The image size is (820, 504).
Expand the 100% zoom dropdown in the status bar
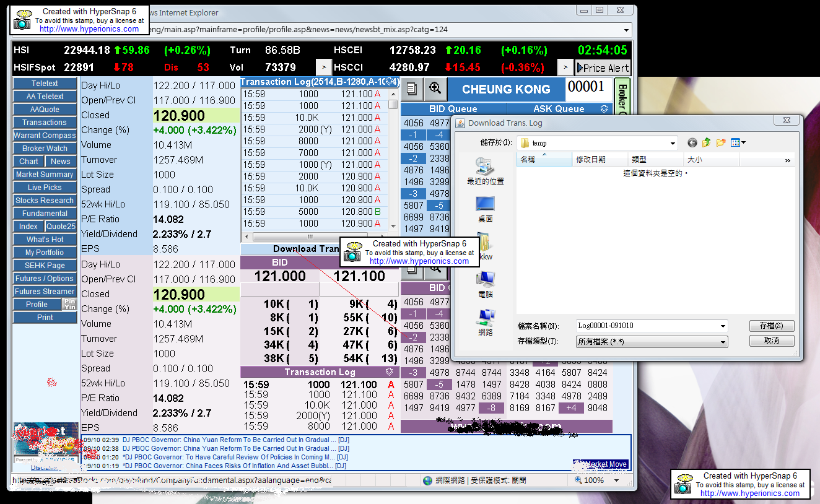(617, 480)
